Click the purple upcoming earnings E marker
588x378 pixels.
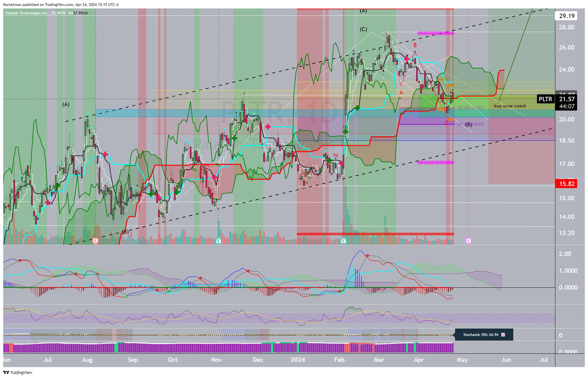(x=468, y=240)
